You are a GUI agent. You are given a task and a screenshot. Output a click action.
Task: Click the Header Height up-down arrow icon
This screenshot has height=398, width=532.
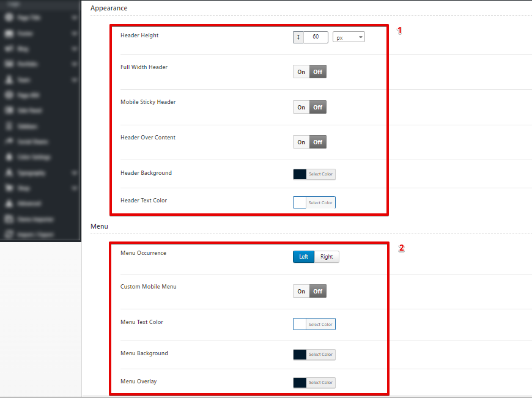298,37
